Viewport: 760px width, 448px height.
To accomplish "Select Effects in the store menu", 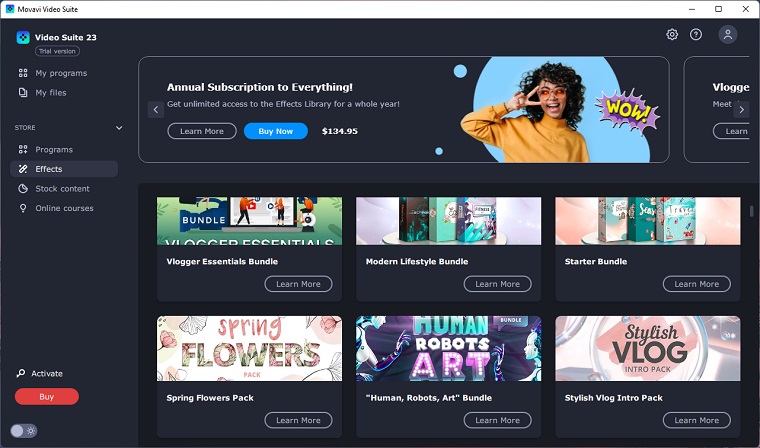I will pos(64,169).
